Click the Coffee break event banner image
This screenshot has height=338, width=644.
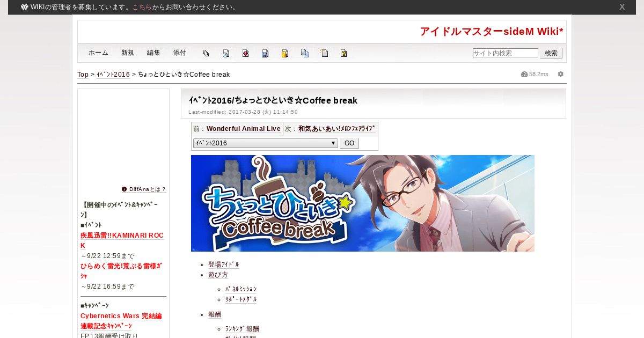(363, 203)
